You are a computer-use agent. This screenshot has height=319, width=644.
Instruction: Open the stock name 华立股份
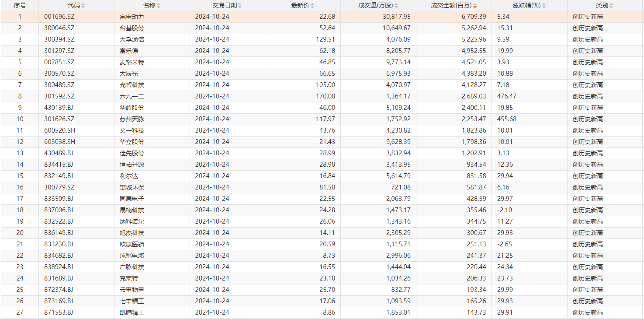coord(132,142)
